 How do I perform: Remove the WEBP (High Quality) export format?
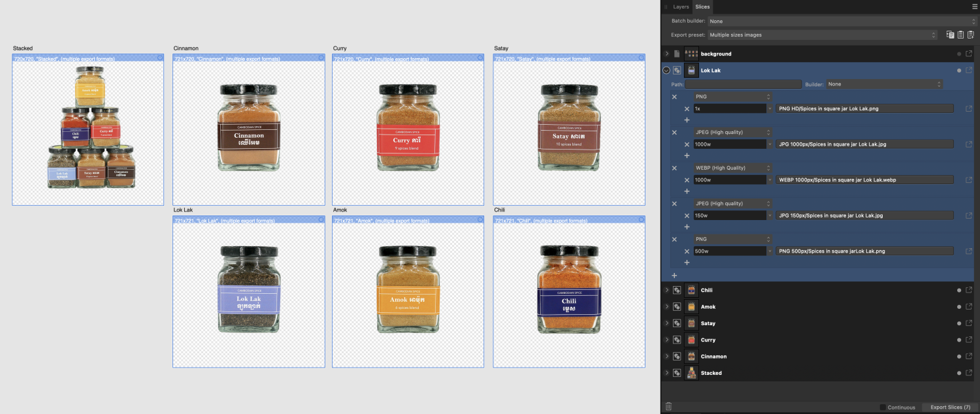pyautogui.click(x=674, y=168)
